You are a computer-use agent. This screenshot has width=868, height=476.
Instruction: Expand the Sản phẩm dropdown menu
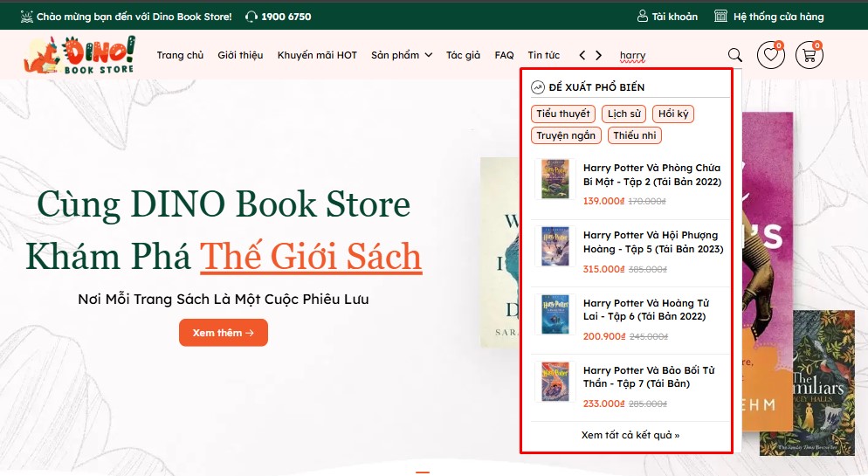click(402, 55)
